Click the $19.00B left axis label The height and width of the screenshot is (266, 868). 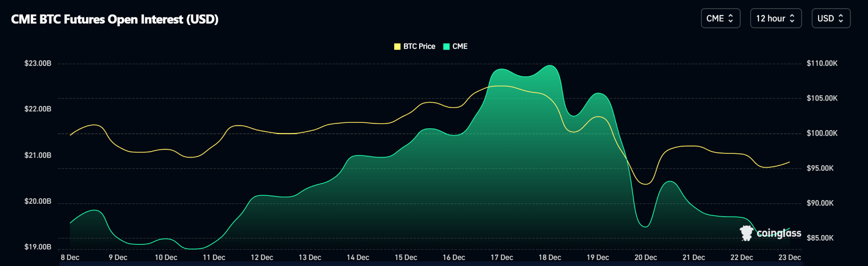(x=38, y=247)
